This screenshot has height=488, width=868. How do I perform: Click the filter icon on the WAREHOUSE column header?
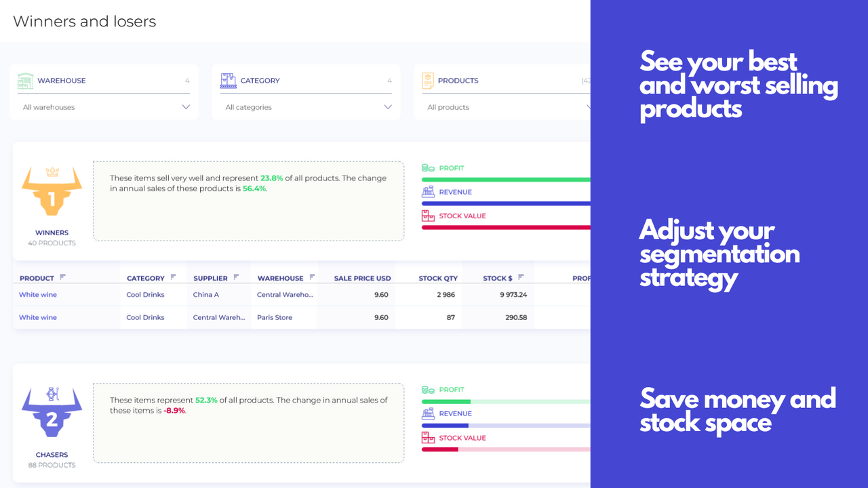(312, 277)
